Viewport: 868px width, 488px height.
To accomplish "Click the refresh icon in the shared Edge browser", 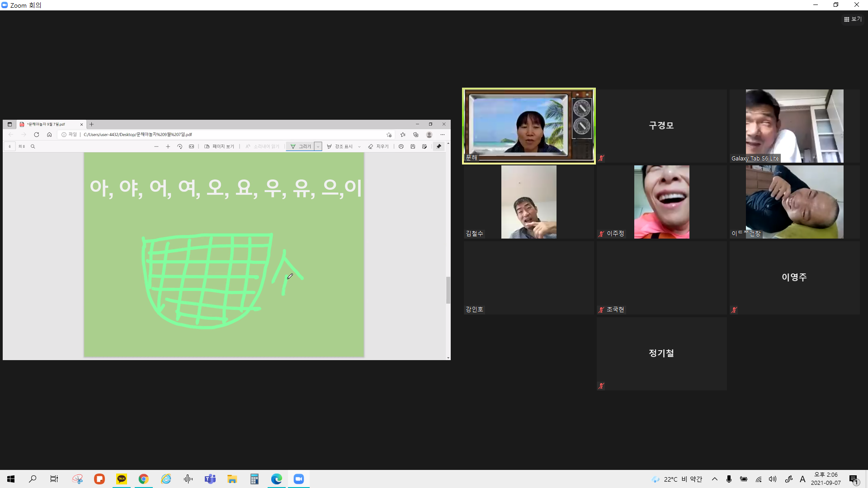I will coord(37,135).
